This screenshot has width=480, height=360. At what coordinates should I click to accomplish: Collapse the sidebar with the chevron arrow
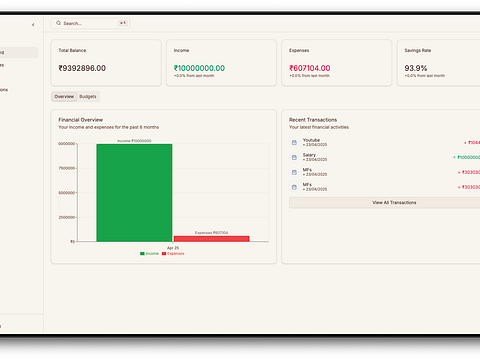pyautogui.click(x=33, y=25)
